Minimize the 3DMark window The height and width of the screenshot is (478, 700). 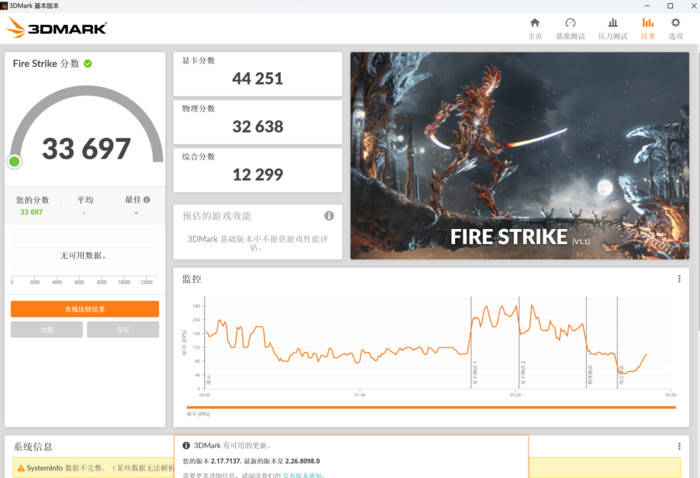pyautogui.click(x=647, y=6)
